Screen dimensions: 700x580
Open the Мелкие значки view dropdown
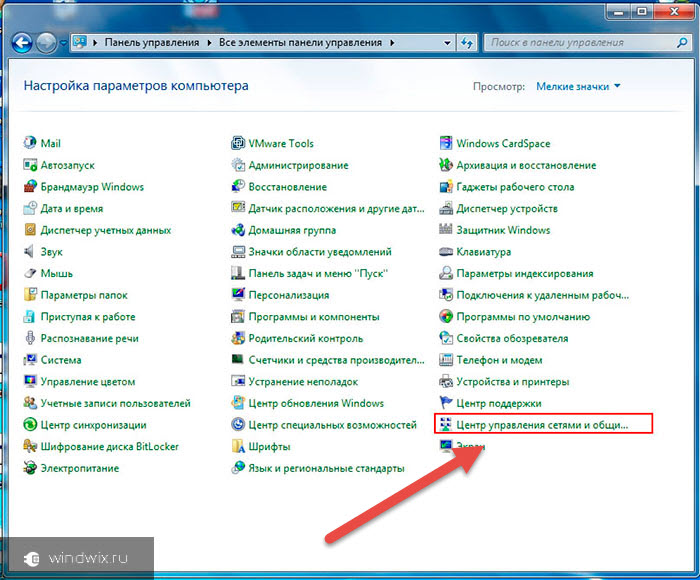(x=578, y=86)
